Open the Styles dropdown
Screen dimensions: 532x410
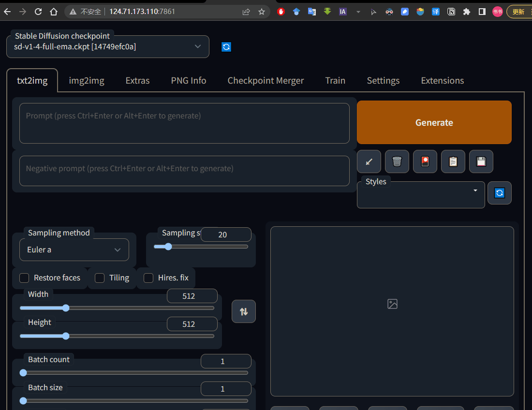(x=421, y=195)
